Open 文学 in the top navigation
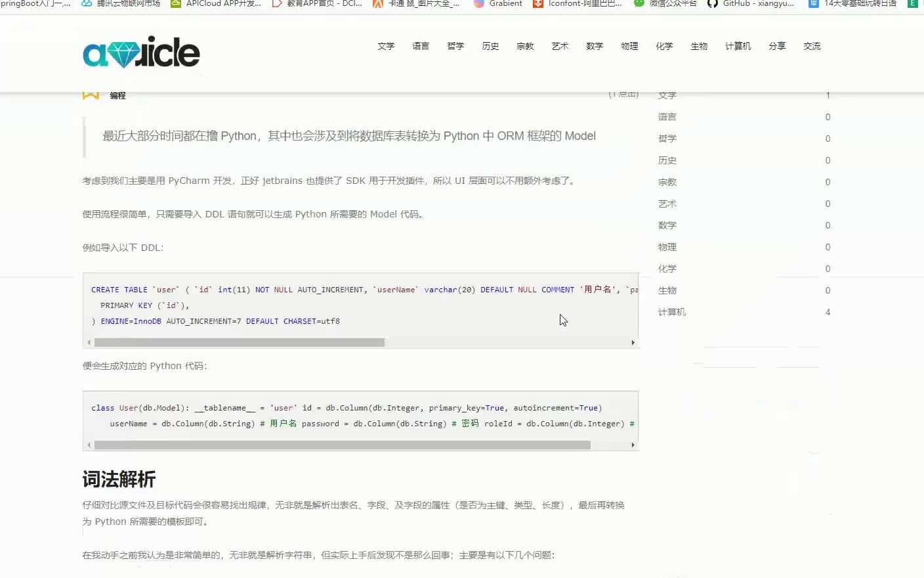This screenshot has width=924, height=578. 386,46
